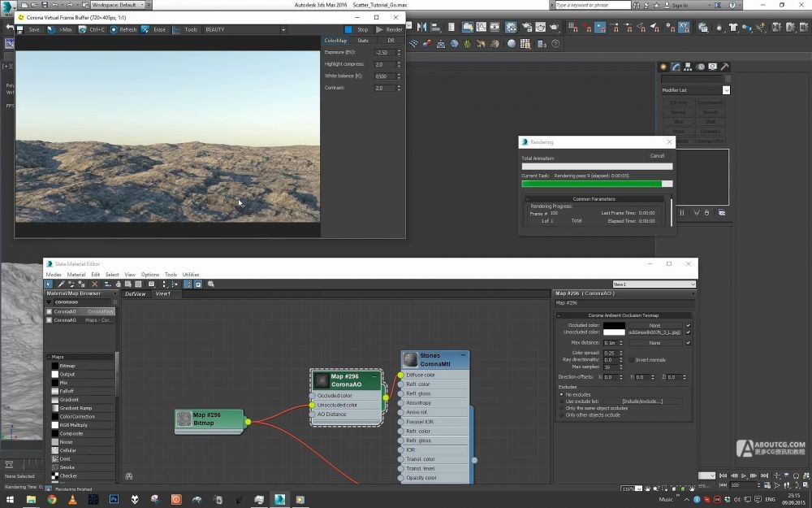Collapse the Map #296 CoronaAO node

tap(374, 376)
